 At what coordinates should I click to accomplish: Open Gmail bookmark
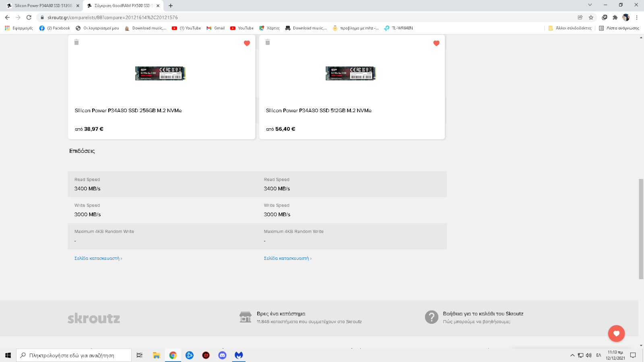tap(215, 28)
